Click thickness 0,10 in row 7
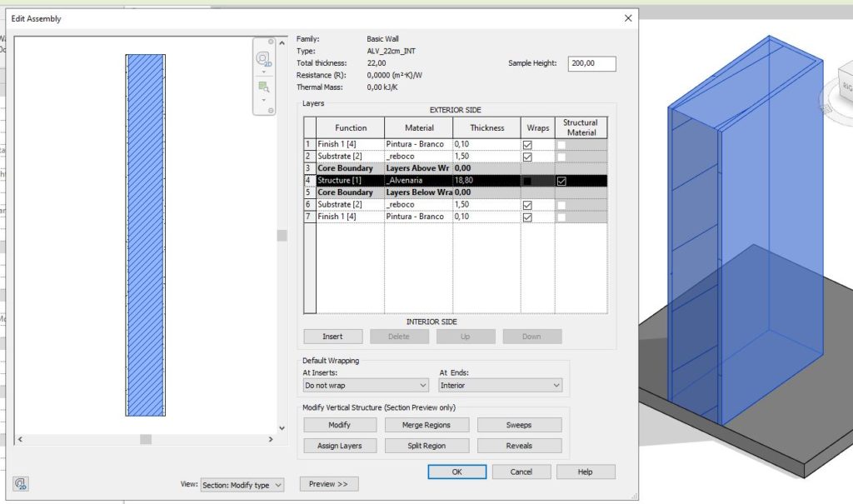 tap(486, 217)
